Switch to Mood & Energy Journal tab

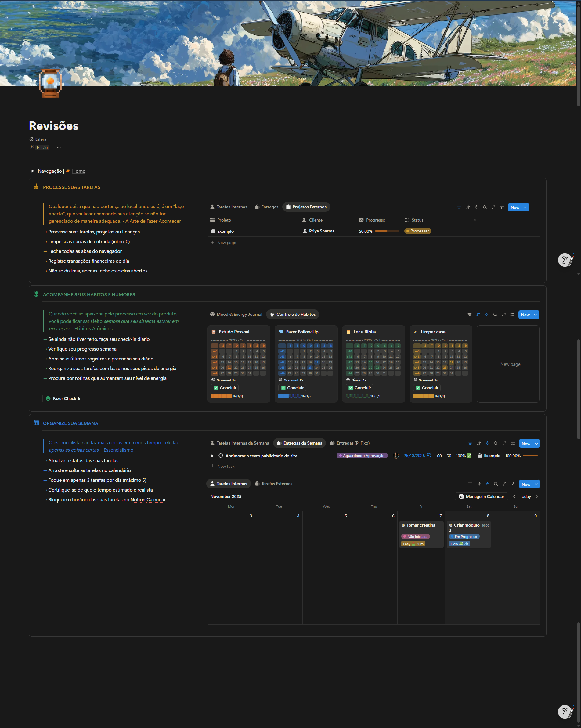point(236,314)
